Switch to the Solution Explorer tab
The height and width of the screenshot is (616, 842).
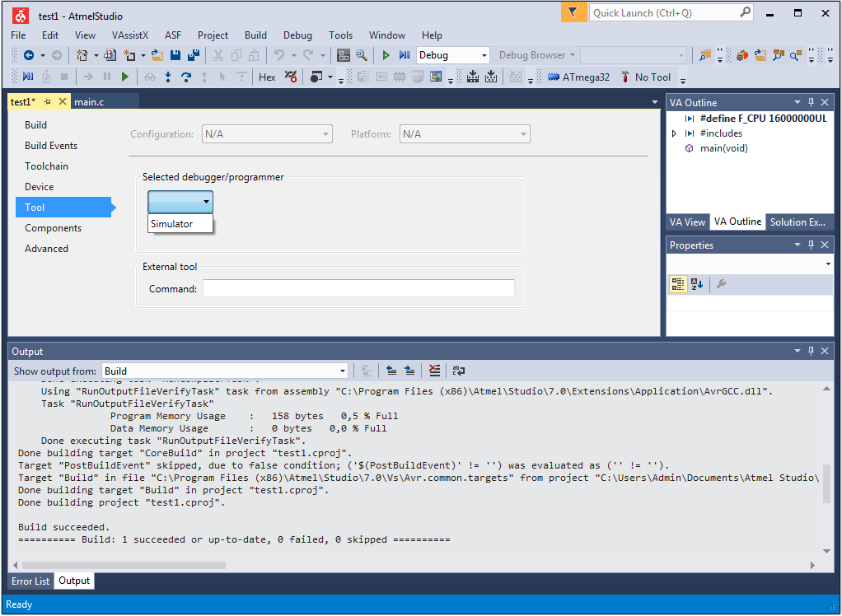click(798, 222)
